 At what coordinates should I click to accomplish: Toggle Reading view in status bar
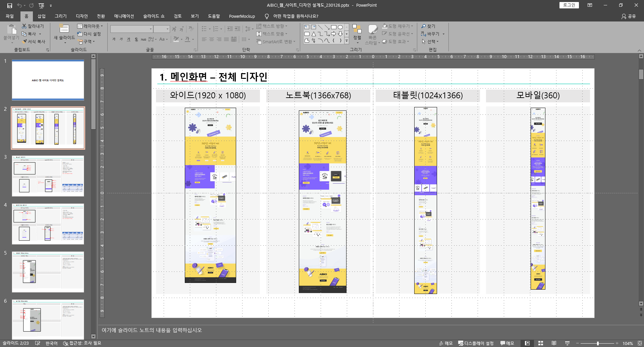[554, 343]
